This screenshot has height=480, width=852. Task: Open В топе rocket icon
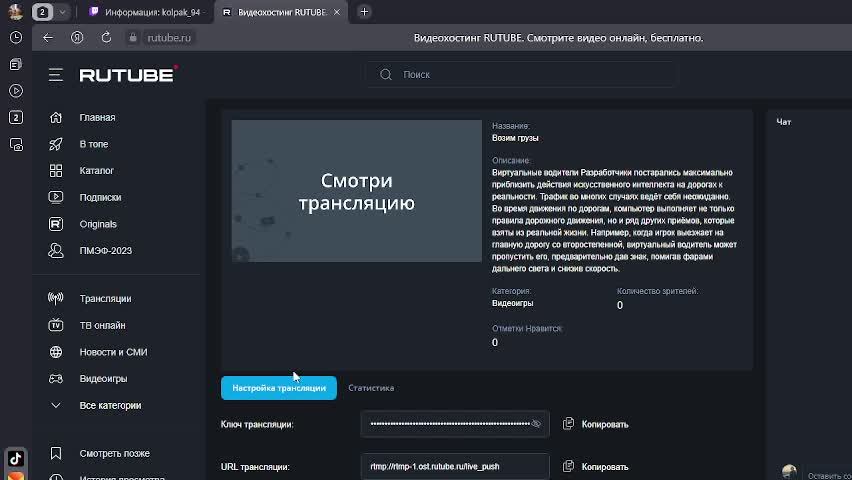pyautogui.click(x=55, y=144)
